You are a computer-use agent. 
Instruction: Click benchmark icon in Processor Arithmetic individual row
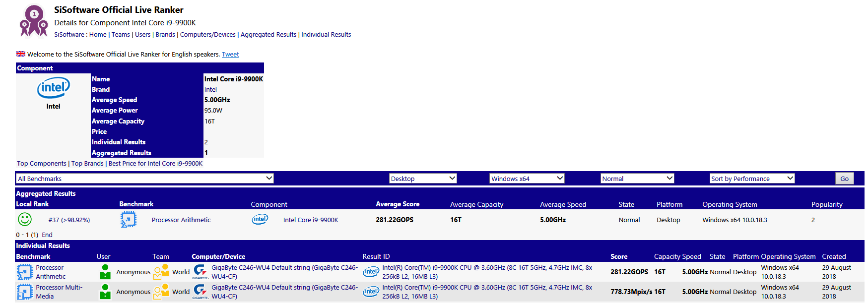tap(25, 272)
